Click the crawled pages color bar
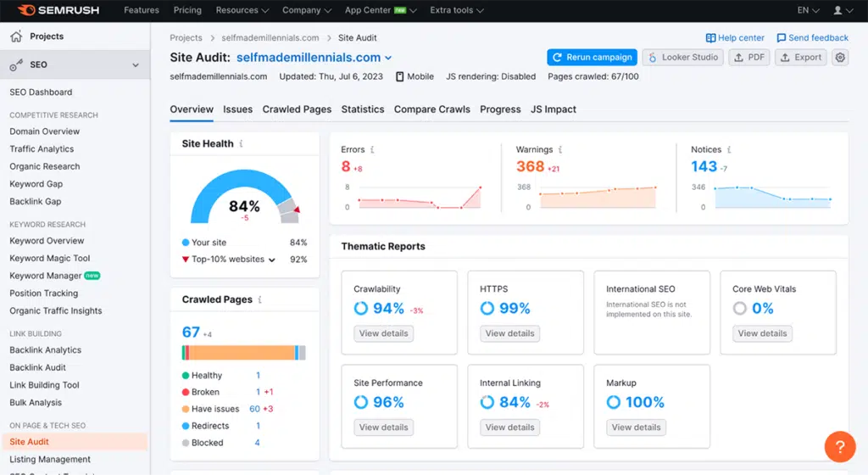The height and width of the screenshot is (475, 868). 243,353
